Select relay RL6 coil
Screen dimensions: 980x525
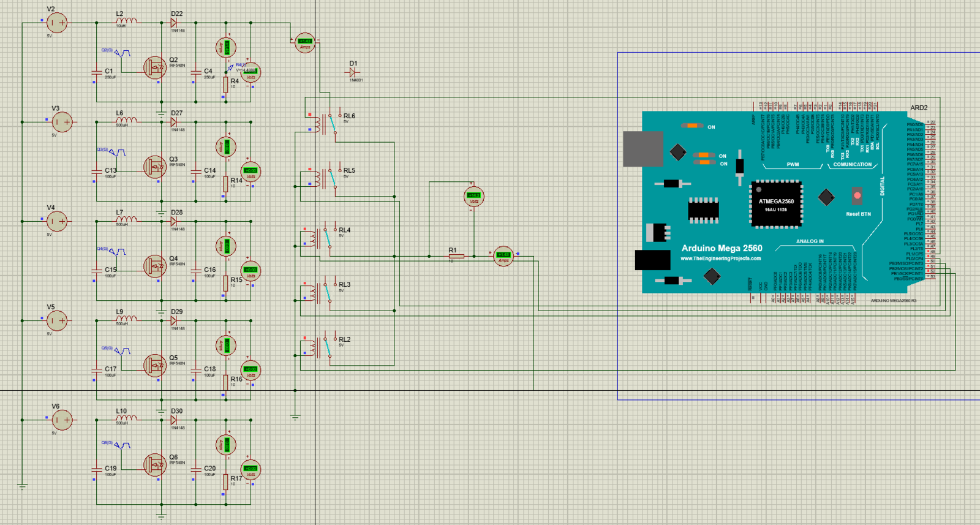(x=317, y=124)
